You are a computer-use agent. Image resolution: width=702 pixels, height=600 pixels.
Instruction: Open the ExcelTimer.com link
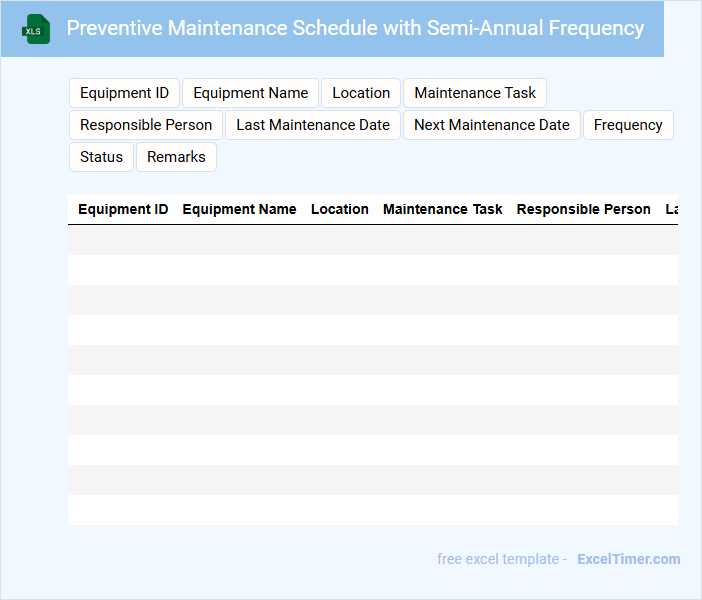pyautogui.click(x=628, y=559)
